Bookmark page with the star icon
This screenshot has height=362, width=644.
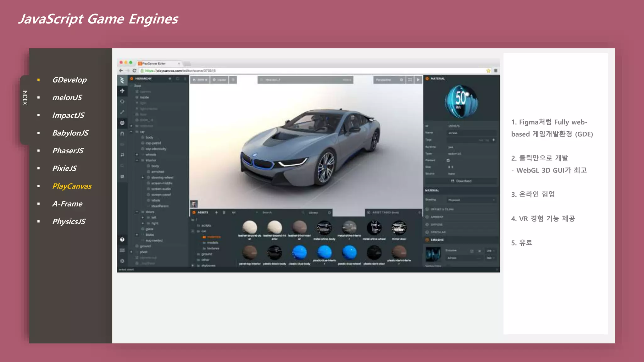coord(488,71)
